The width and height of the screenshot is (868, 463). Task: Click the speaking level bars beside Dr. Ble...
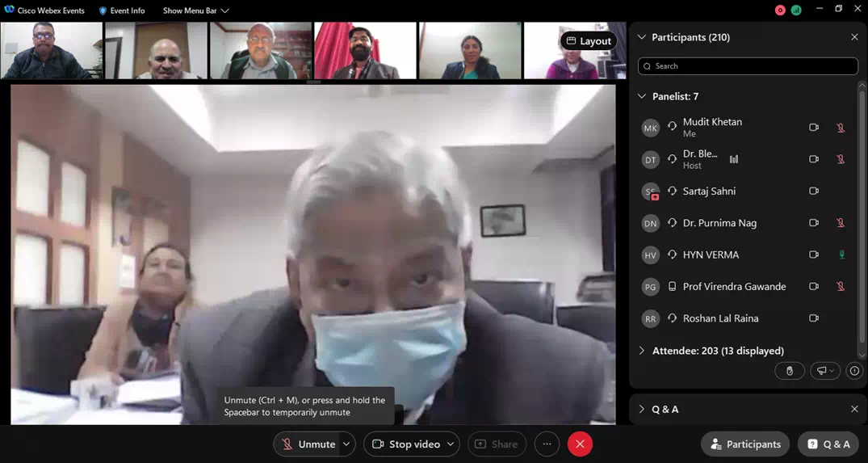(x=734, y=159)
